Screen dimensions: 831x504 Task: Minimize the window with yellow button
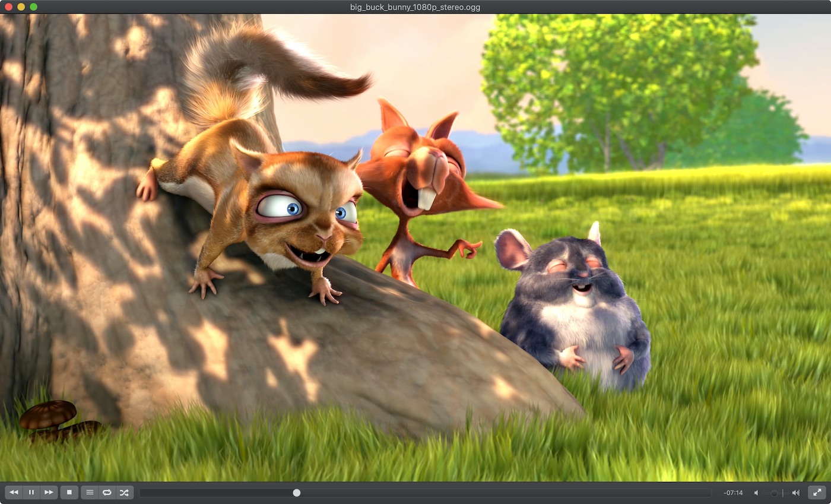(x=21, y=7)
